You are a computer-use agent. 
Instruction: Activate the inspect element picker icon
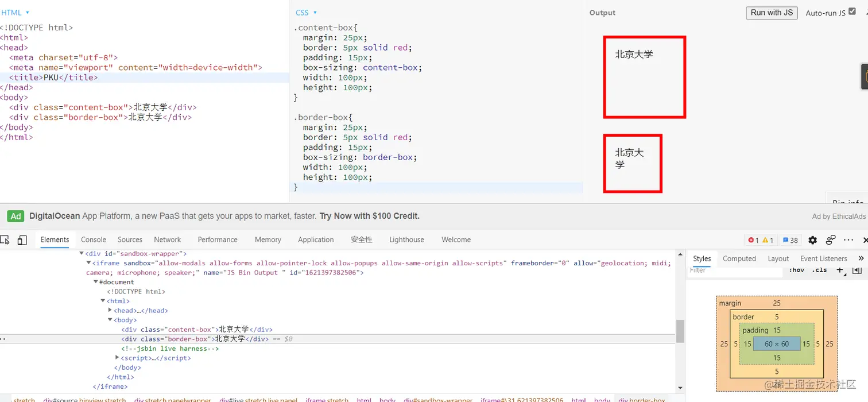(5, 240)
